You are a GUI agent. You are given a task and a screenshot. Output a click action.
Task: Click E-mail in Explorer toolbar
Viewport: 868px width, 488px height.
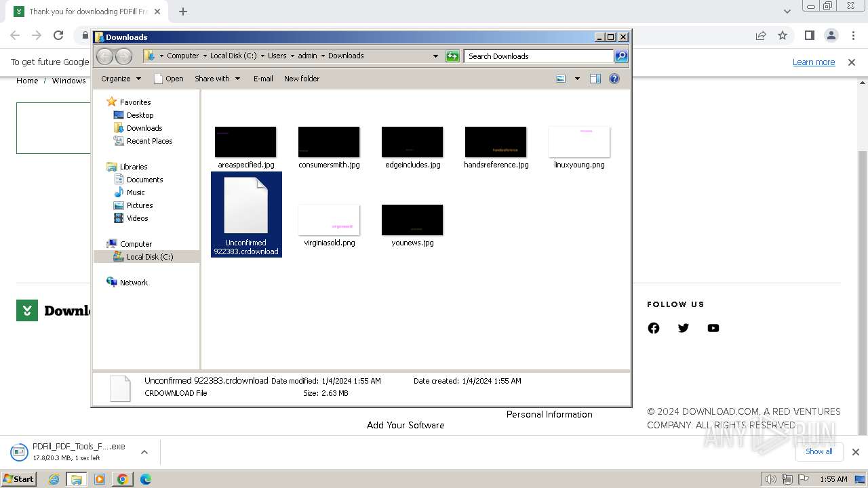point(263,79)
